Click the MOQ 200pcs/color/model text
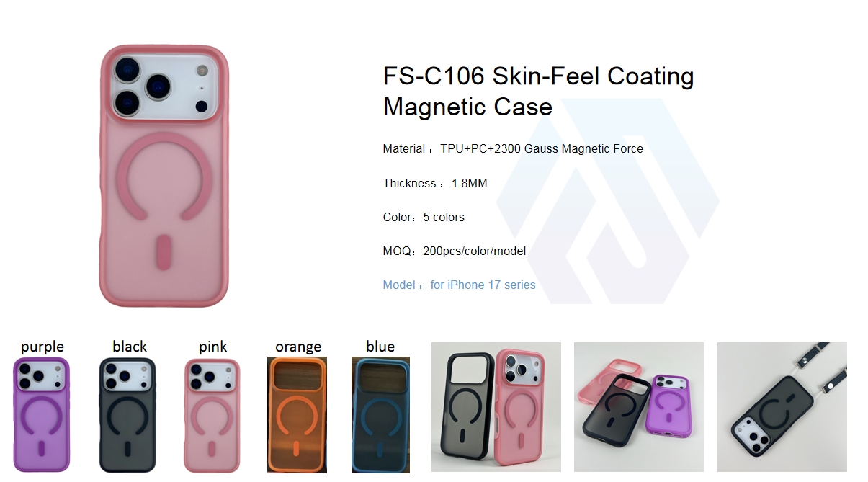 coord(455,251)
